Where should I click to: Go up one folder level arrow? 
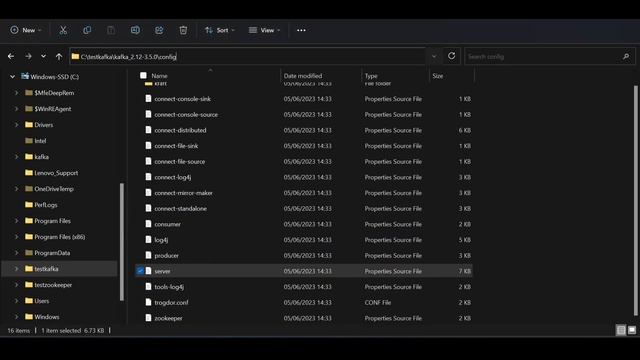point(59,56)
